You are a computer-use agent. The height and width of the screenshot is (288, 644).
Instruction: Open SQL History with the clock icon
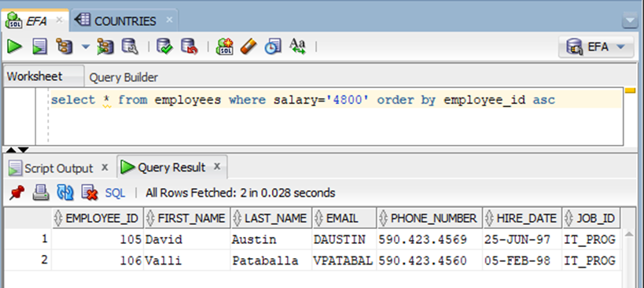(273, 46)
